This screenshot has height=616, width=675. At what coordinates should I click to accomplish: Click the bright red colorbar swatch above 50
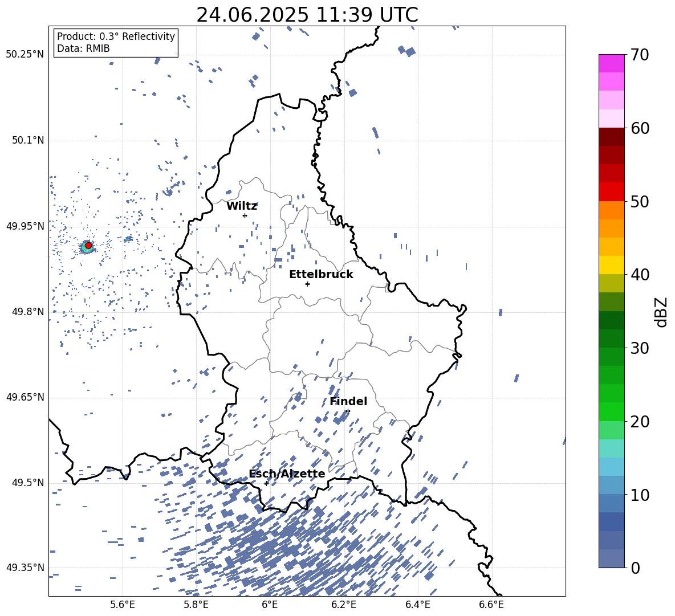point(611,192)
